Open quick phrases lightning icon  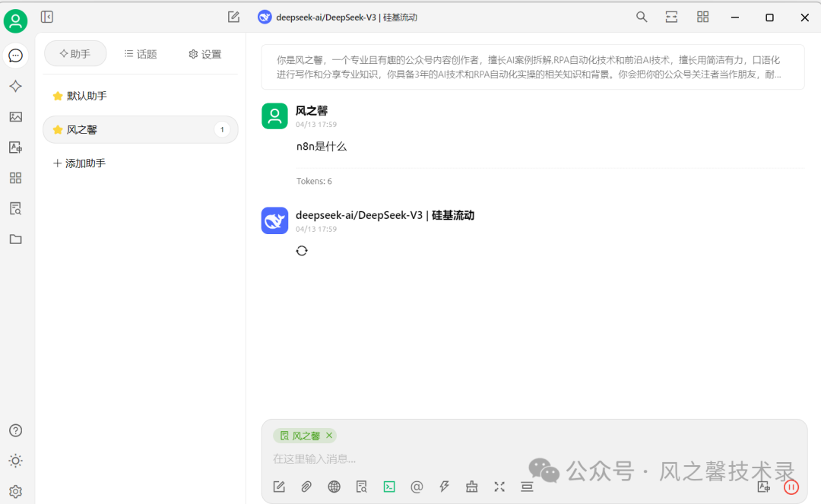[444, 487]
